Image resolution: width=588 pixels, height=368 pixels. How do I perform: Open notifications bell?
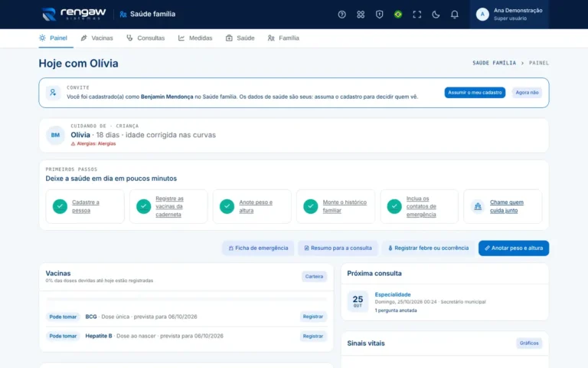[454, 15]
